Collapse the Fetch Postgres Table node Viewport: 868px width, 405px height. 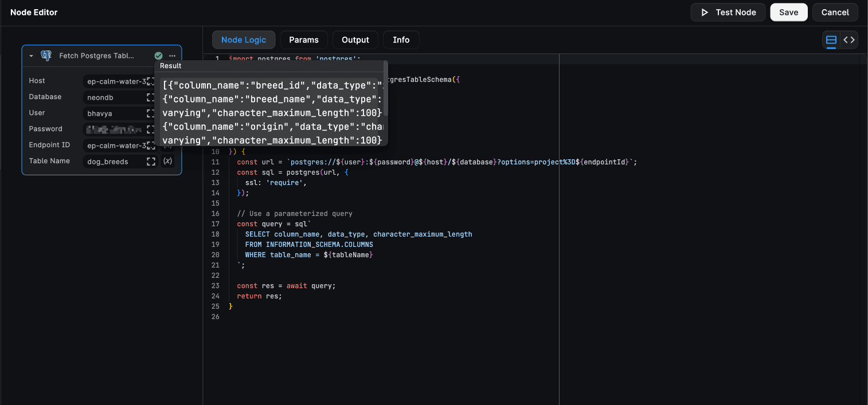[x=32, y=56]
